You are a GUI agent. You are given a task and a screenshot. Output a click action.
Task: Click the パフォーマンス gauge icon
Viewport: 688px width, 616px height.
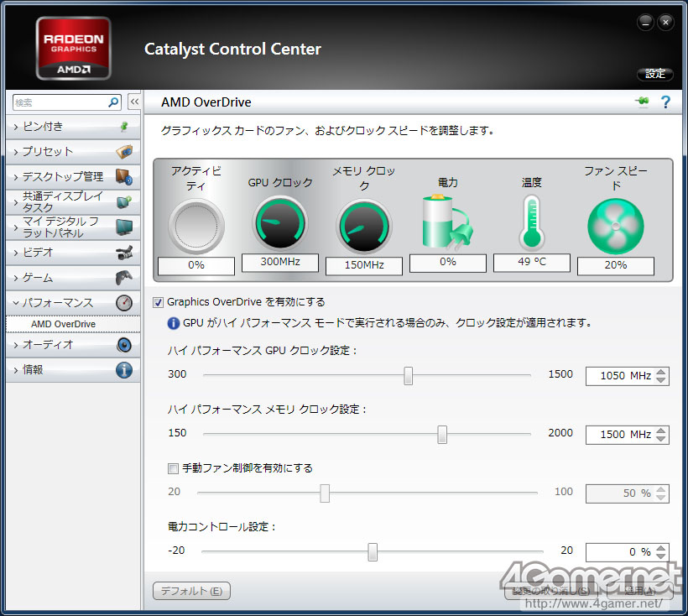click(124, 303)
